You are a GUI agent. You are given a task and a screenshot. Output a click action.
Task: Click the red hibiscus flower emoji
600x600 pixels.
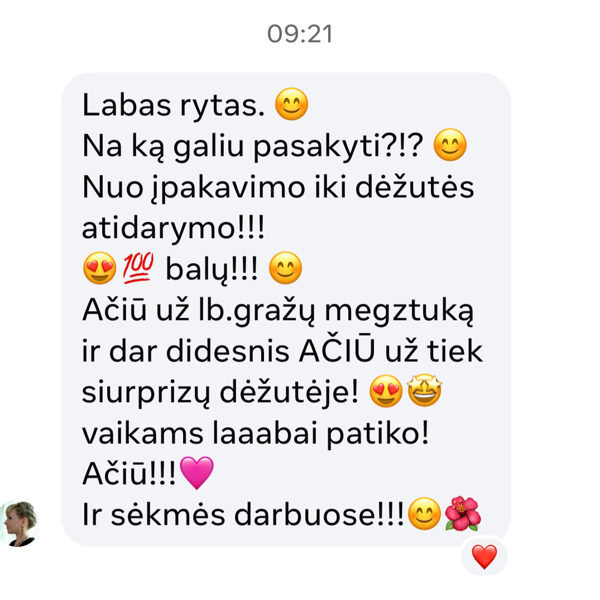(463, 514)
